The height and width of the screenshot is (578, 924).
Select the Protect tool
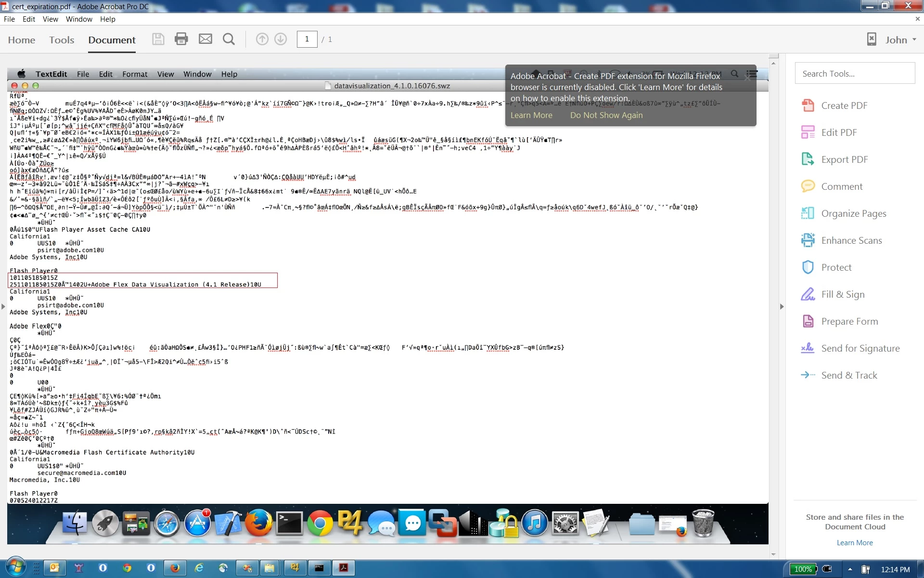836,267
